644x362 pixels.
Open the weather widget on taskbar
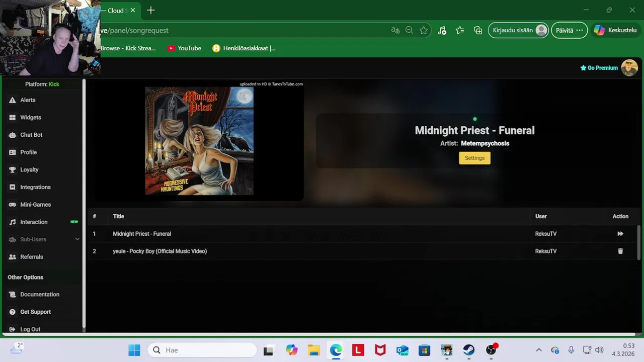tap(17, 348)
